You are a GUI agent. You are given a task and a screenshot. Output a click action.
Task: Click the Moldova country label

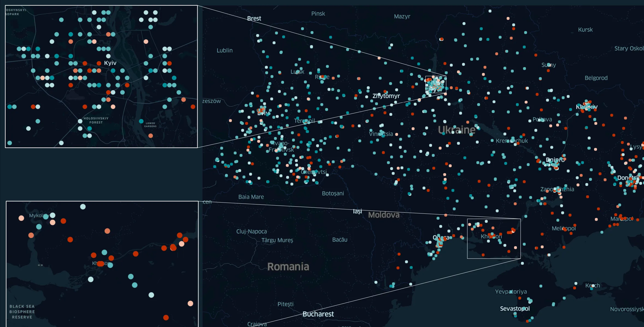pos(384,215)
